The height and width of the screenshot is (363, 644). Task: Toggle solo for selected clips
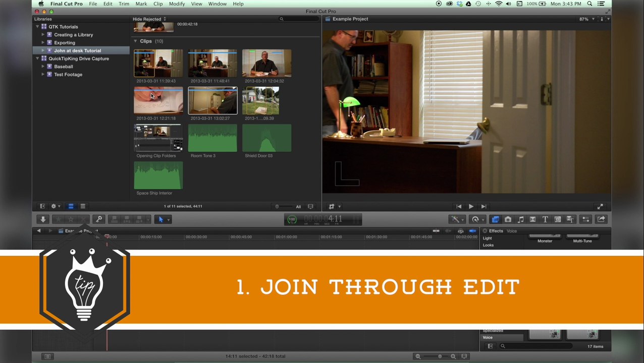pyautogui.click(x=460, y=231)
